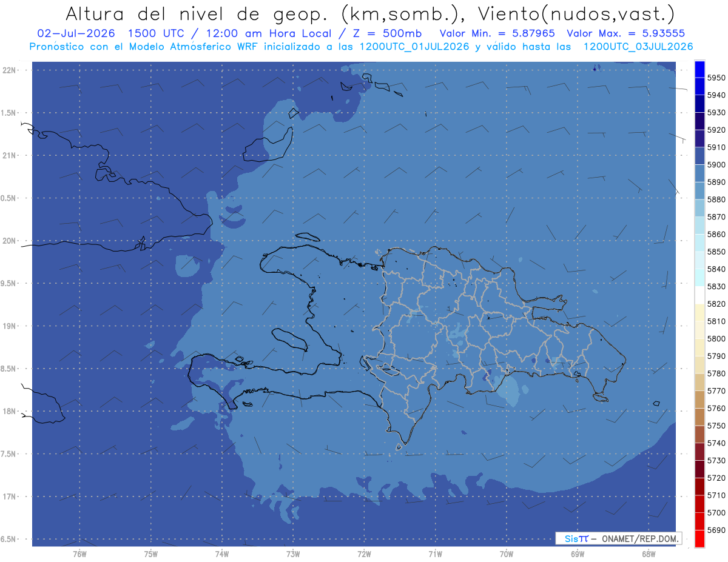Screen dimensions: 728x562
Task: Click the legend swatch between 5890 and 5900
Action: (x=699, y=173)
